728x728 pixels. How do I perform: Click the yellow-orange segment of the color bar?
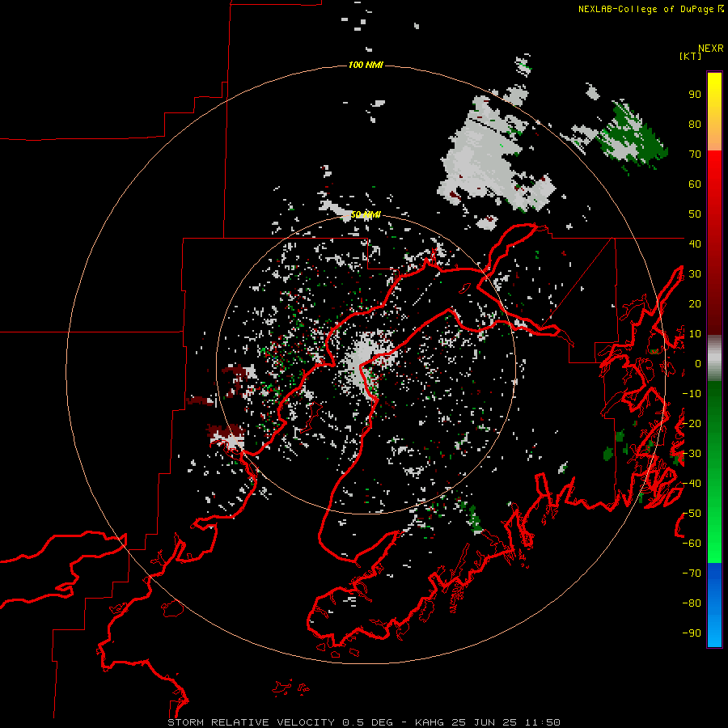714,112
